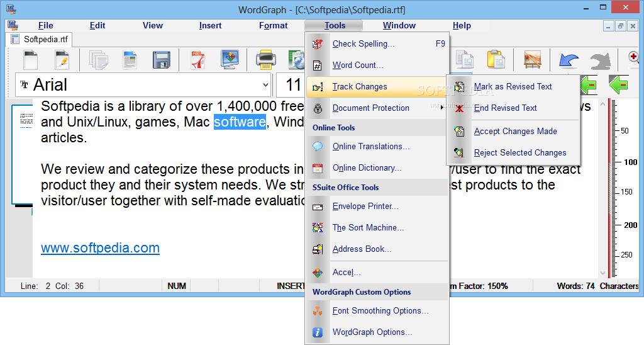Open Address Book... entry
The image size is (644, 345).
pyautogui.click(x=378, y=249)
